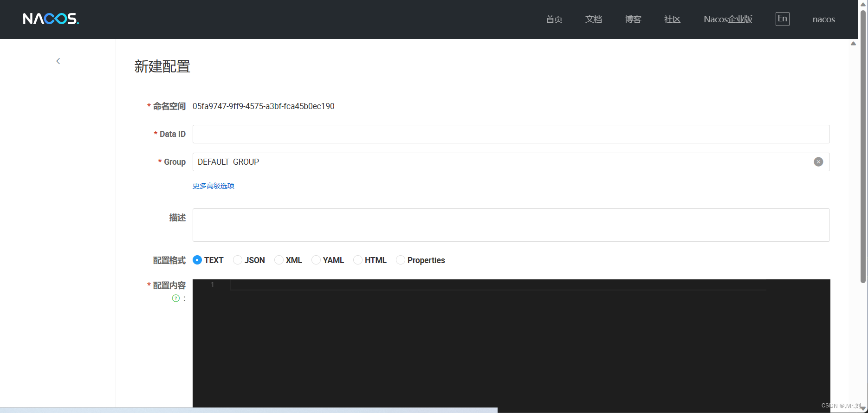The height and width of the screenshot is (413, 868).
Task: Click the Nacos logo
Action: tap(51, 19)
